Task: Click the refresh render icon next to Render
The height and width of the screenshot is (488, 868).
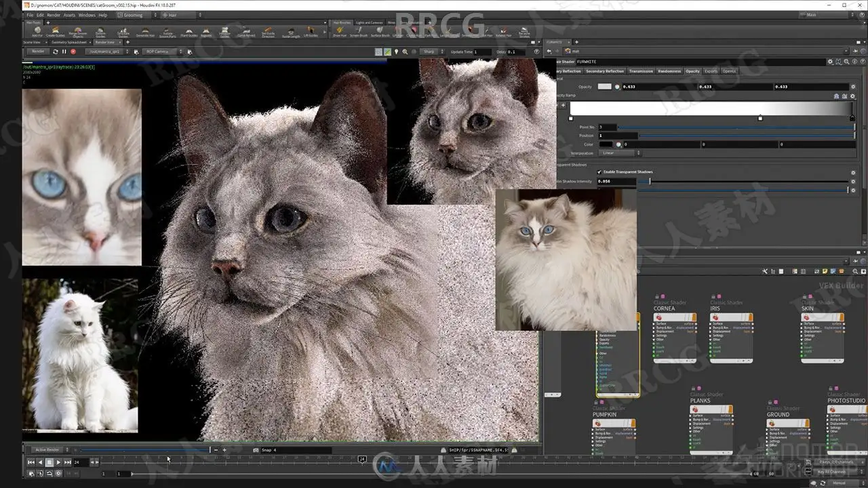Action: [x=56, y=52]
